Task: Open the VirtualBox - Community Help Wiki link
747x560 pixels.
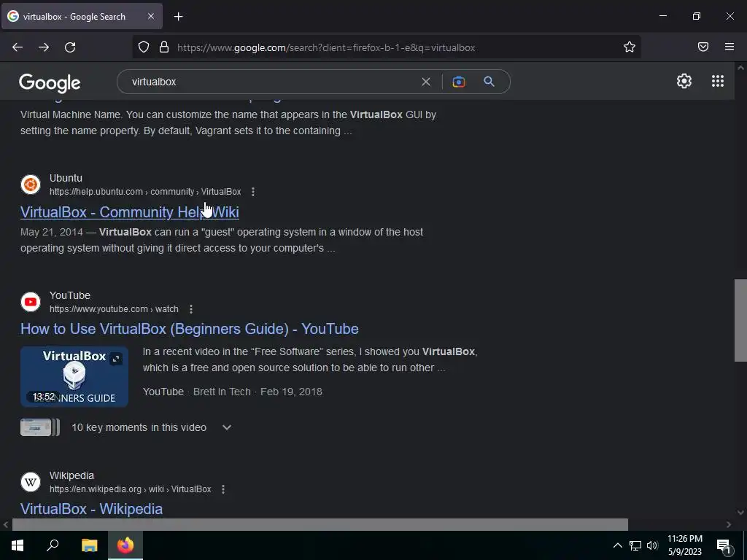Action: pos(130,212)
